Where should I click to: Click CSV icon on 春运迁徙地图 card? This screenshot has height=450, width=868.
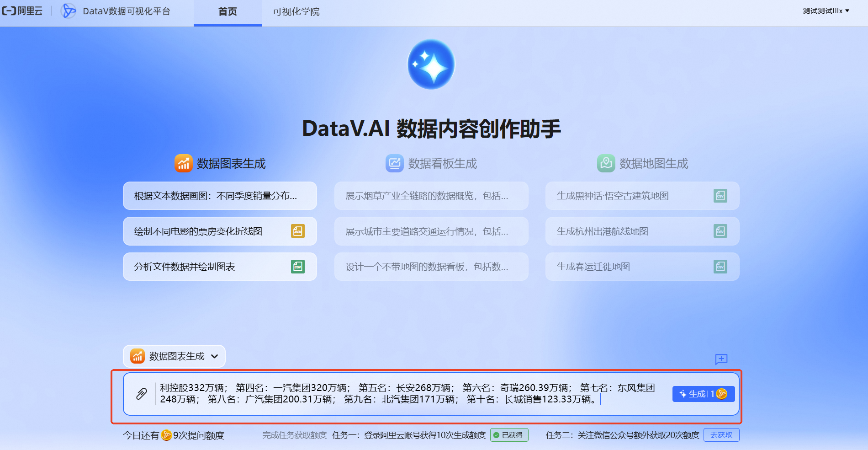[x=720, y=267]
